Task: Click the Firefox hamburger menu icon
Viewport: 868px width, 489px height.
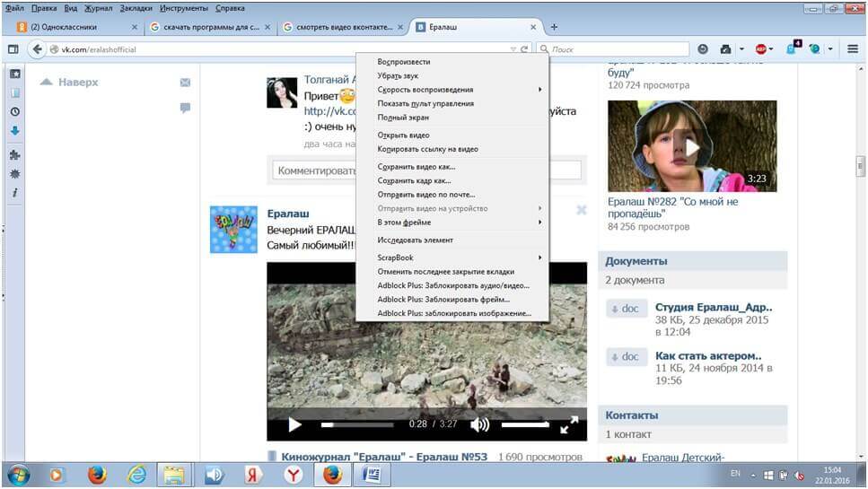Action: point(852,49)
